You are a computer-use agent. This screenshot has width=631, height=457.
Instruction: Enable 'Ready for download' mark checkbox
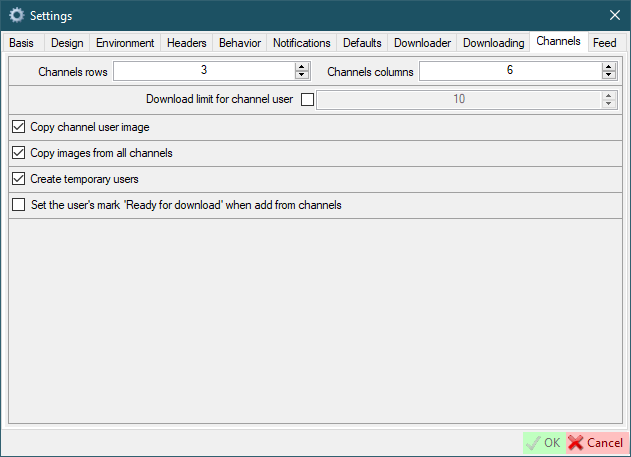pyautogui.click(x=18, y=205)
